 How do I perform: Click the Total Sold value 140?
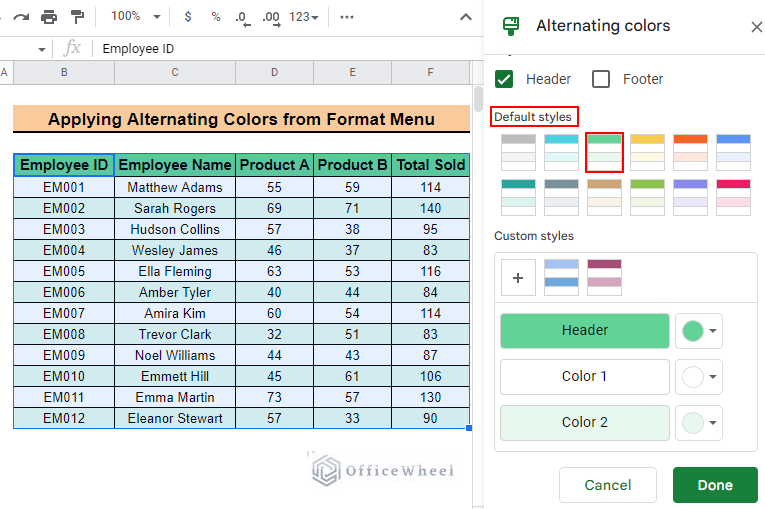[x=430, y=208]
